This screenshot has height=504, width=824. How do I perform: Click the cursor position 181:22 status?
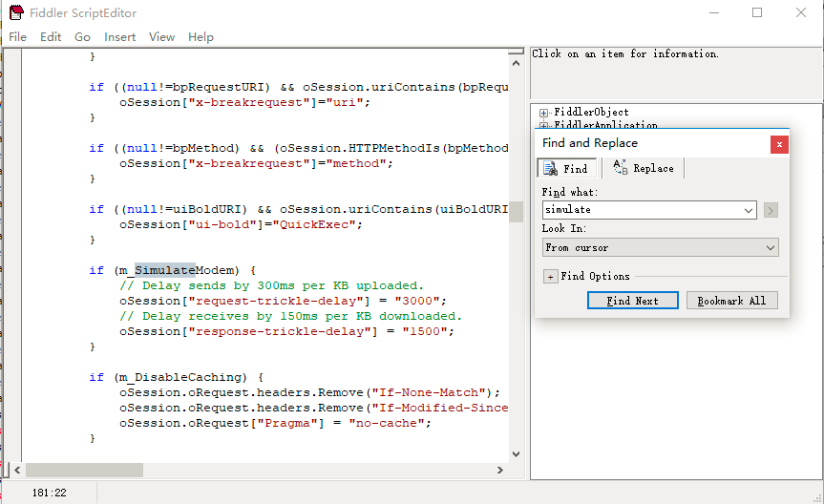(50, 493)
